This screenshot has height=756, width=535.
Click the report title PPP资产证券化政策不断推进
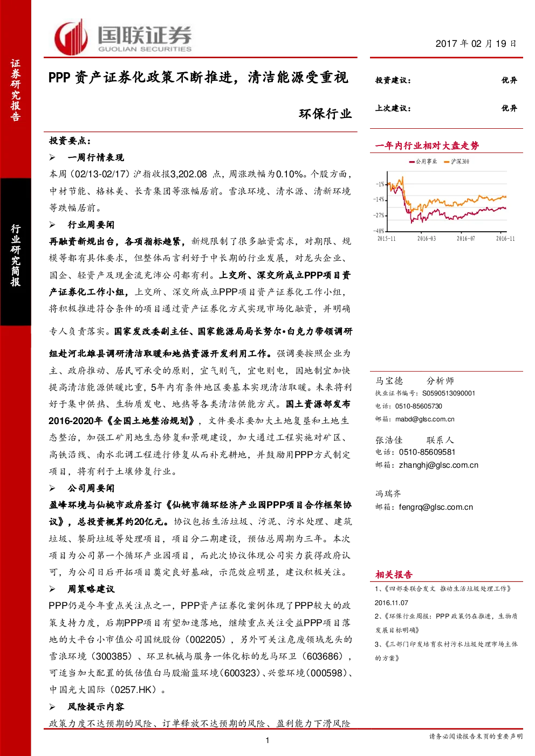tap(198, 78)
